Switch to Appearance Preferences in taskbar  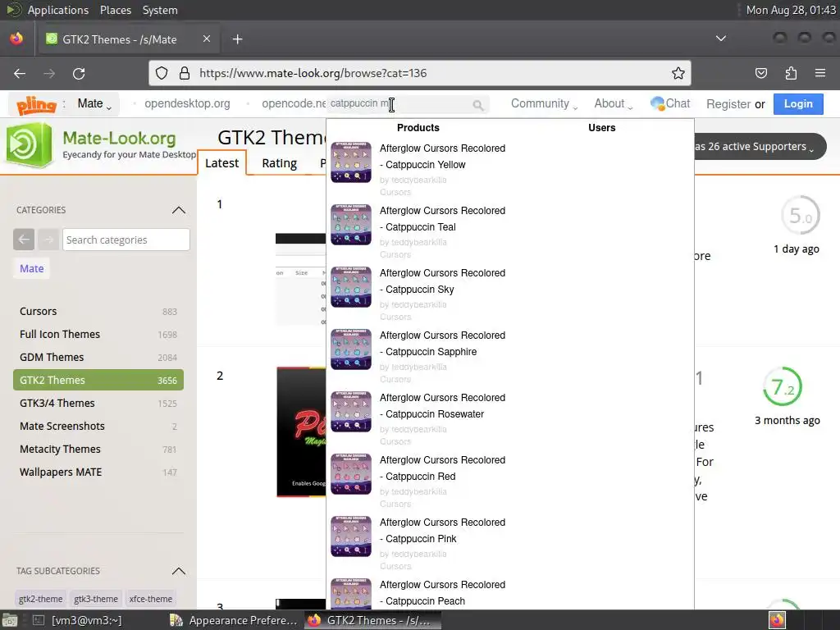click(234, 620)
